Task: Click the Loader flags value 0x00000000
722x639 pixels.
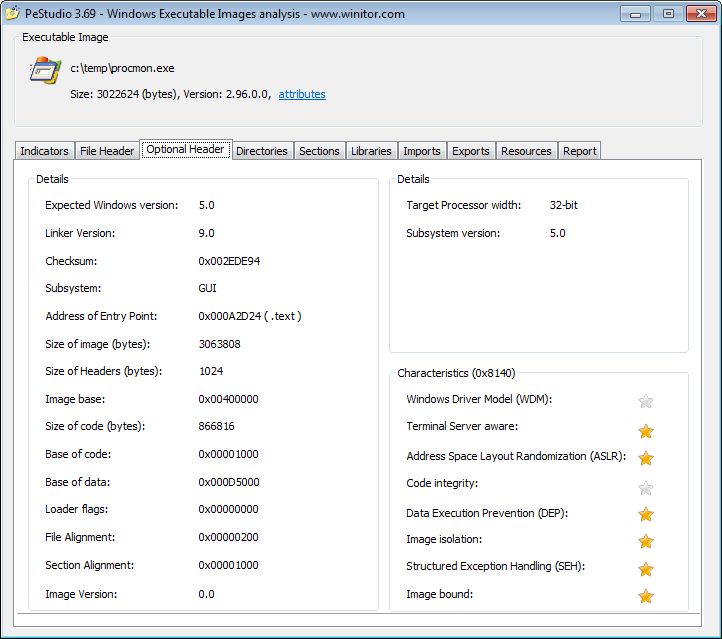Action: click(228, 509)
